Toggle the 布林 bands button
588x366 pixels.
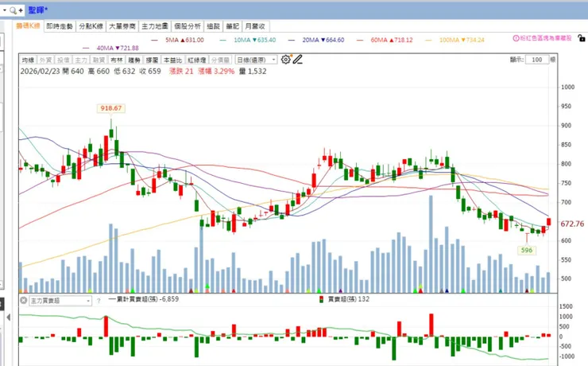point(117,60)
